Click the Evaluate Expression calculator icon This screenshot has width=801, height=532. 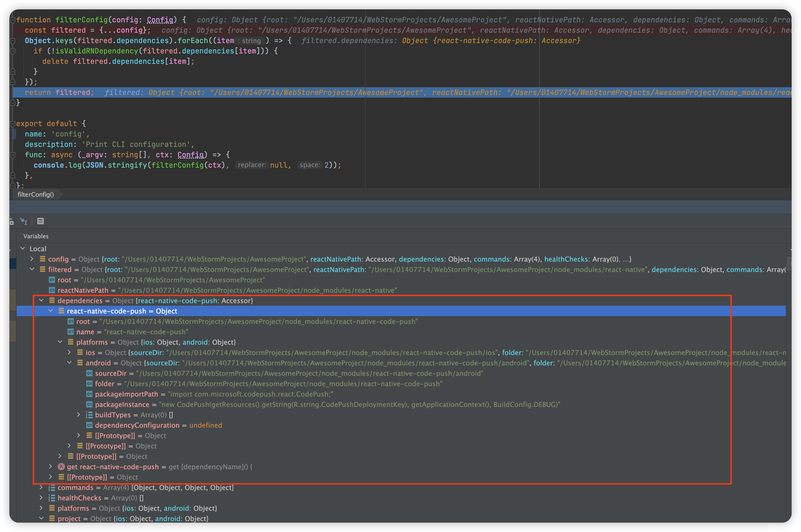(41, 221)
